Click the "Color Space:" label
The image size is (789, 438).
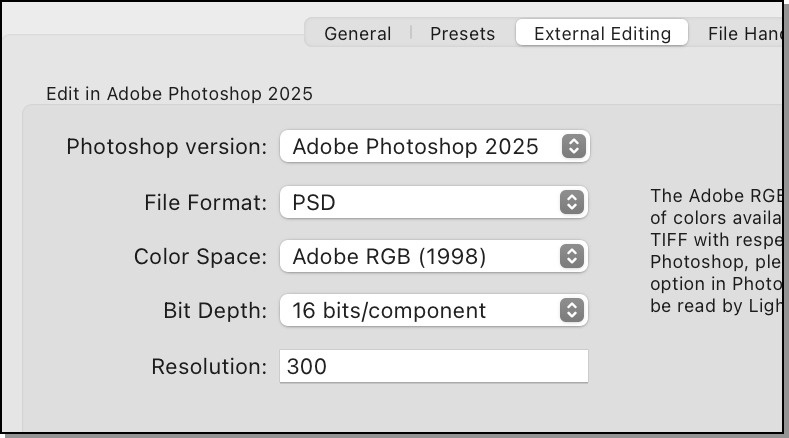[200, 257]
